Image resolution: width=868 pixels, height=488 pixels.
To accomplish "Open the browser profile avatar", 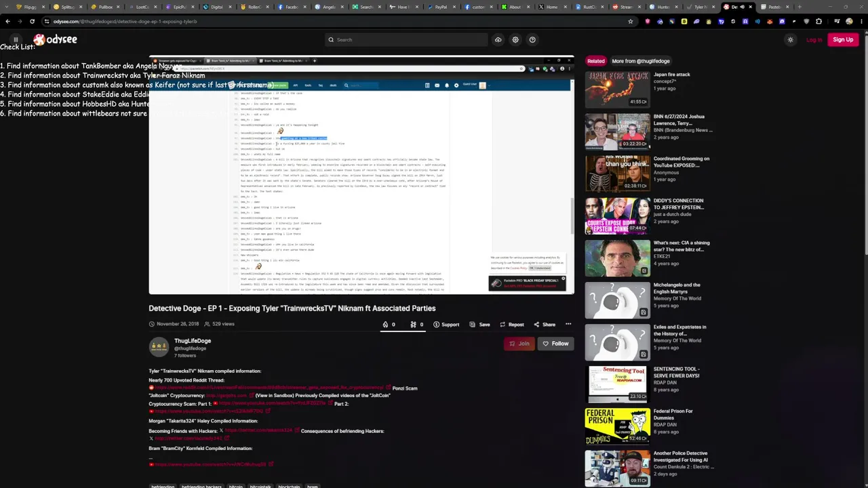I will [849, 21].
